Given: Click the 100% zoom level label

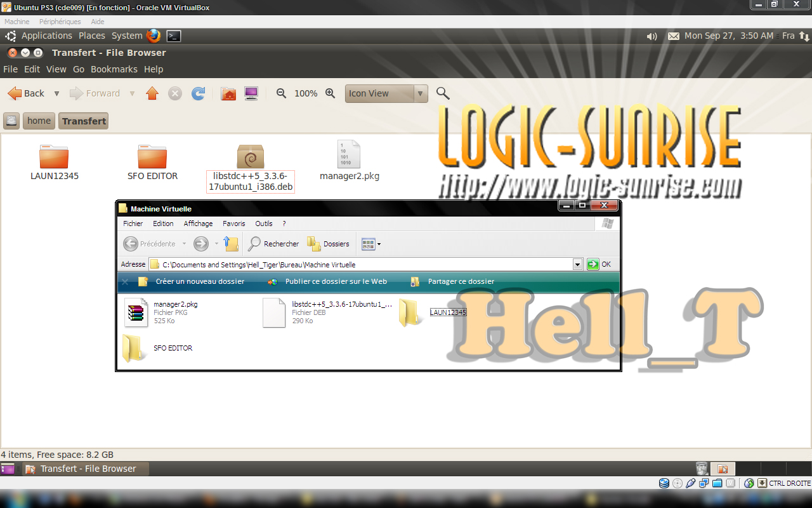Looking at the screenshot, I should (306, 93).
